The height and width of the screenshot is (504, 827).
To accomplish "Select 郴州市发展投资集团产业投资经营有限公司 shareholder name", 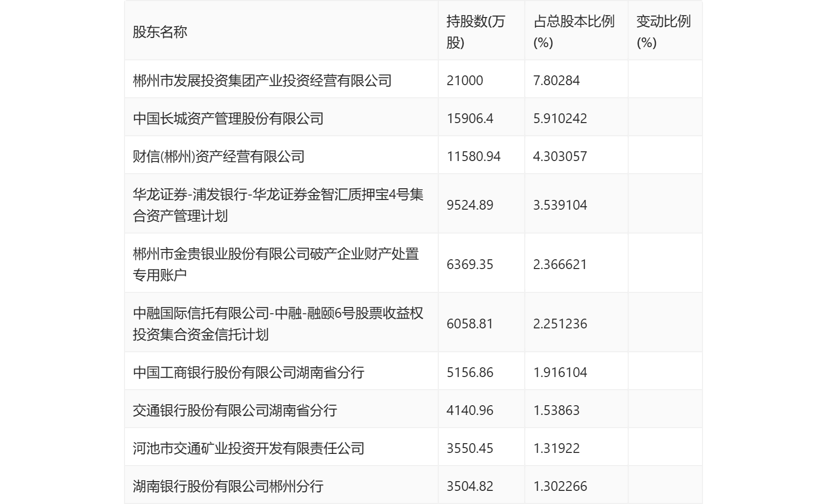I will click(262, 80).
